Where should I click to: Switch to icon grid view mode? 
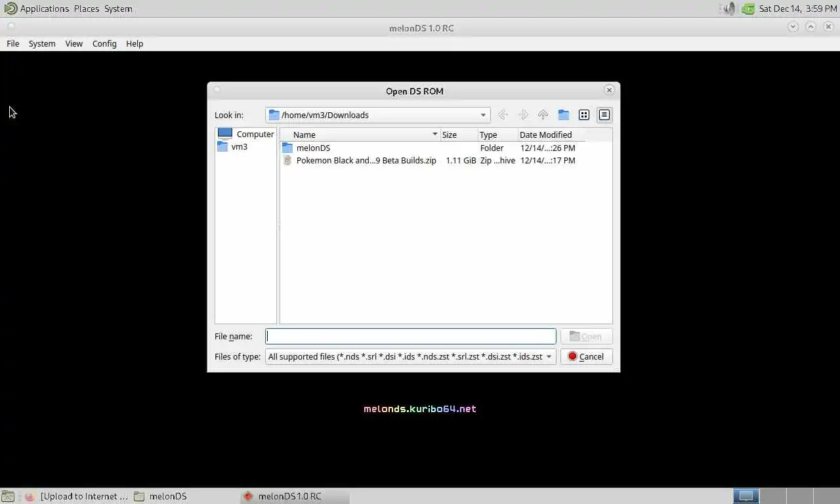point(584,115)
